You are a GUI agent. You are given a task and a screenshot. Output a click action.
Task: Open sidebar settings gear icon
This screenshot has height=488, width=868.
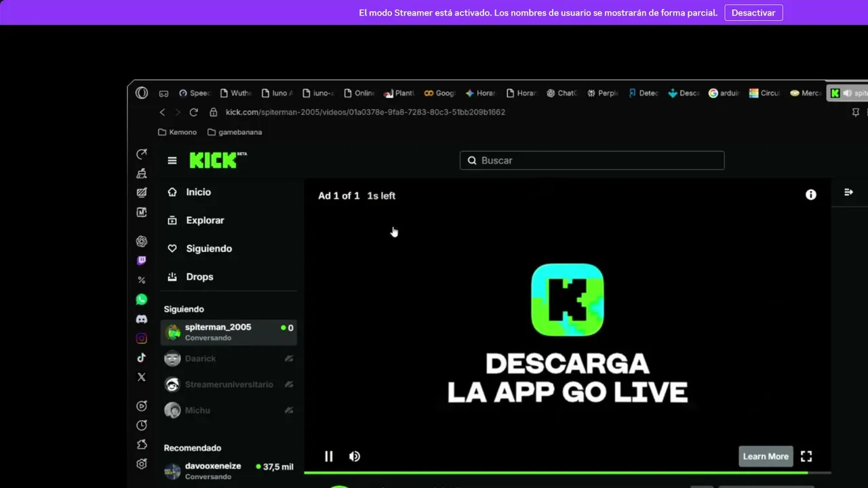point(142,464)
